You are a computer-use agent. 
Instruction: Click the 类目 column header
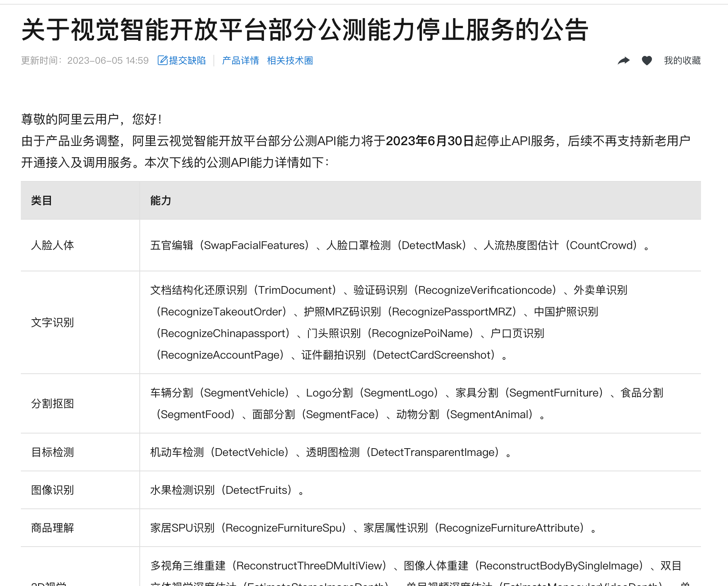41,200
